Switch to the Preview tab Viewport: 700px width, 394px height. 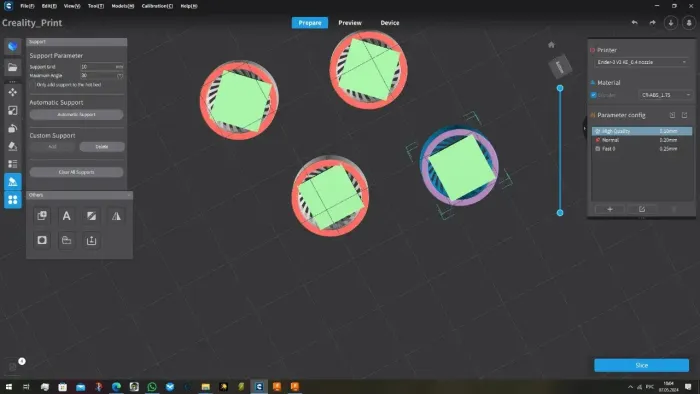tap(350, 23)
